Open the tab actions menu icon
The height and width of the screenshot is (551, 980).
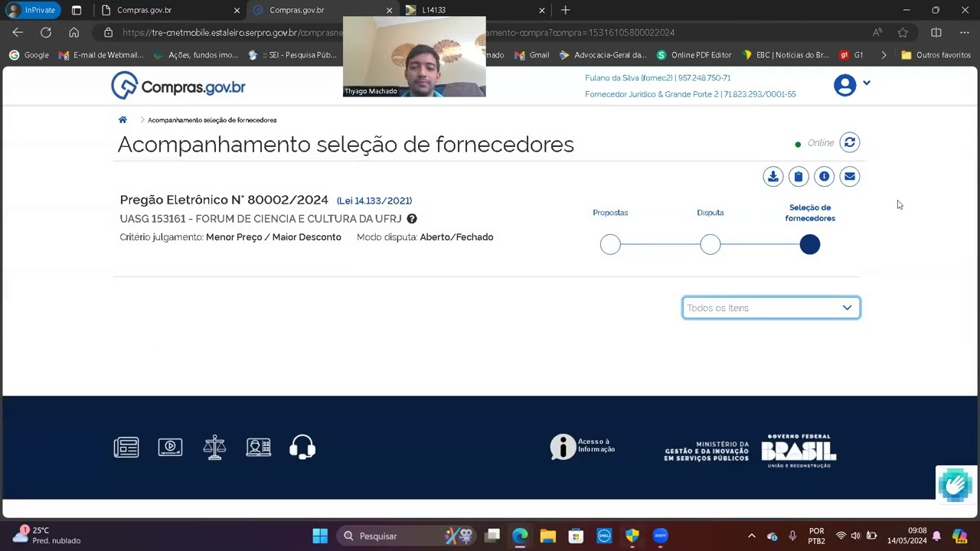(x=77, y=10)
